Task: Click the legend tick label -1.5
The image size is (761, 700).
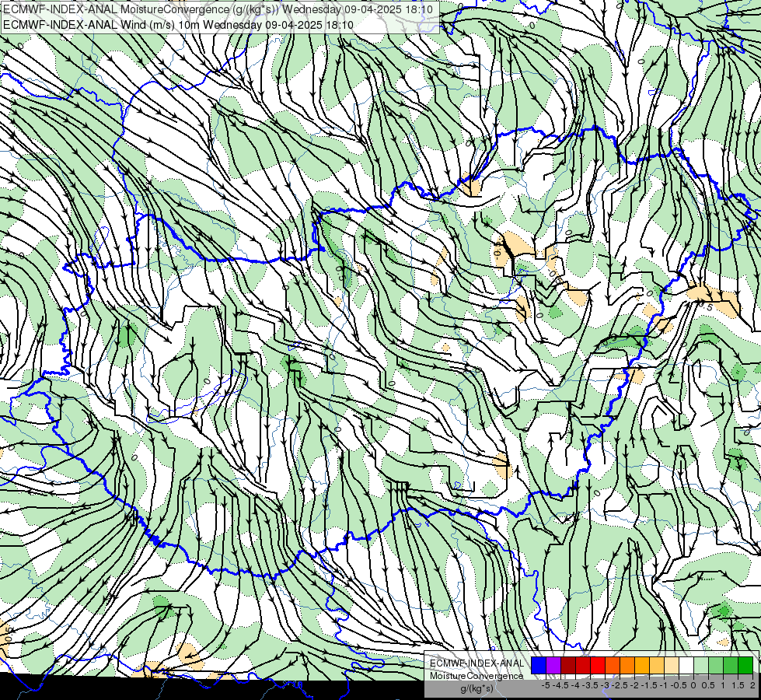Action: click(x=649, y=685)
